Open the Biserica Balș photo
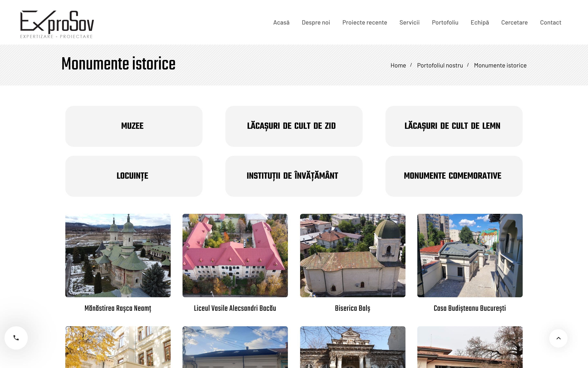Image resolution: width=588 pixels, height=368 pixels. pyautogui.click(x=353, y=255)
